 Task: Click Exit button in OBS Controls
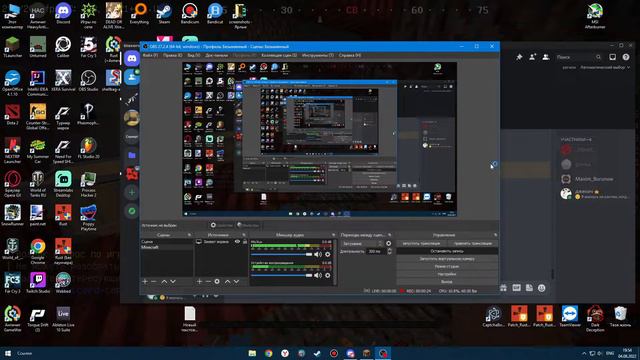pyautogui.click(x=447, y=282)
